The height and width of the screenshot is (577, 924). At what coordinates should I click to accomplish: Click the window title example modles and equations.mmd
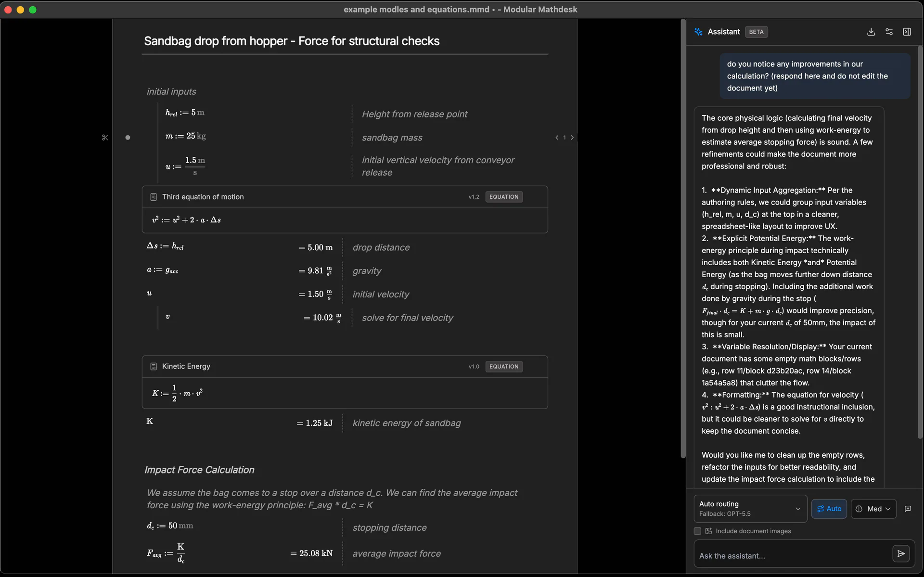tap(416, 10)
